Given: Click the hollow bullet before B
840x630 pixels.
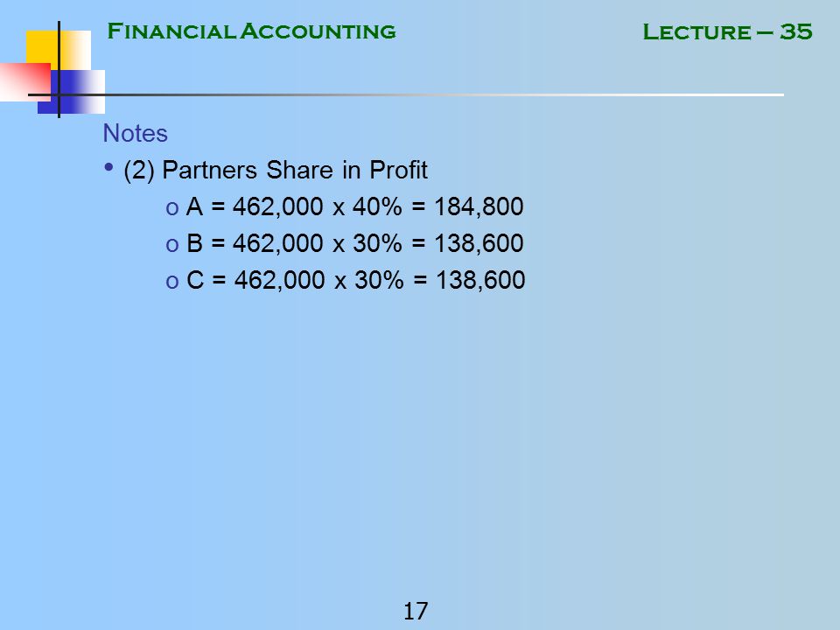Looking at the screenshot, I should click(172, 245).
